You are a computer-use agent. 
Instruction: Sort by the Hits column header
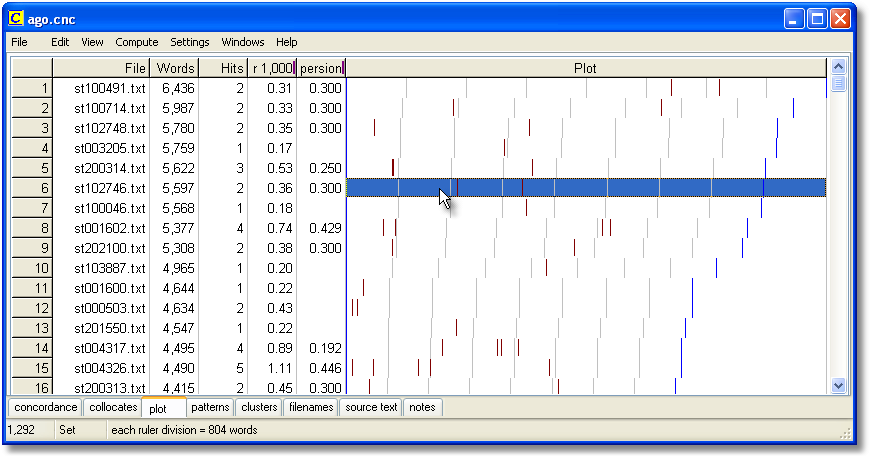223,68
